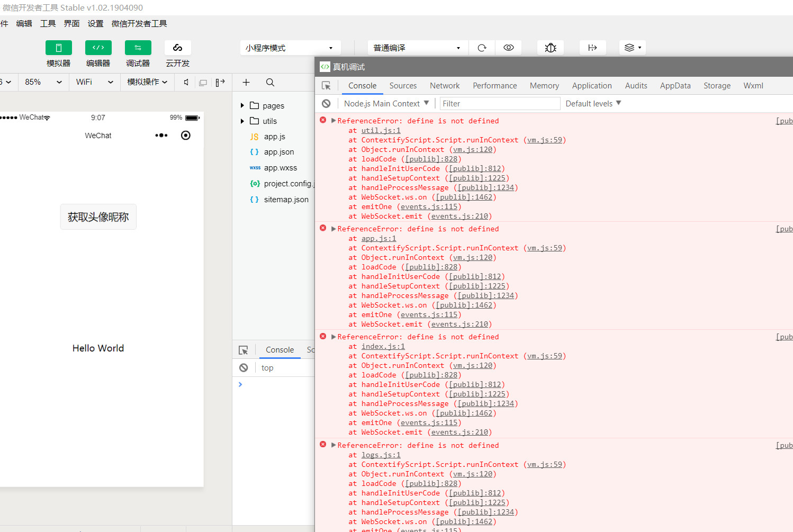This screenshot has height=532, width=793.
Task: Clear console in 真机调试 panel
Action: point(326,104)
